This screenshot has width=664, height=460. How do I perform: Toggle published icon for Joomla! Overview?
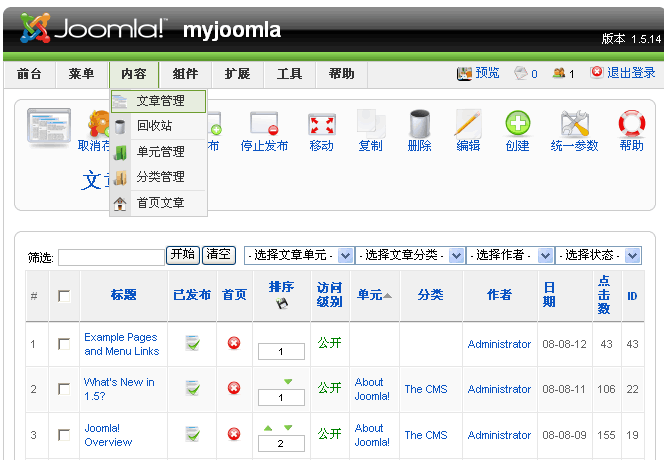click(x=193, y=434)
